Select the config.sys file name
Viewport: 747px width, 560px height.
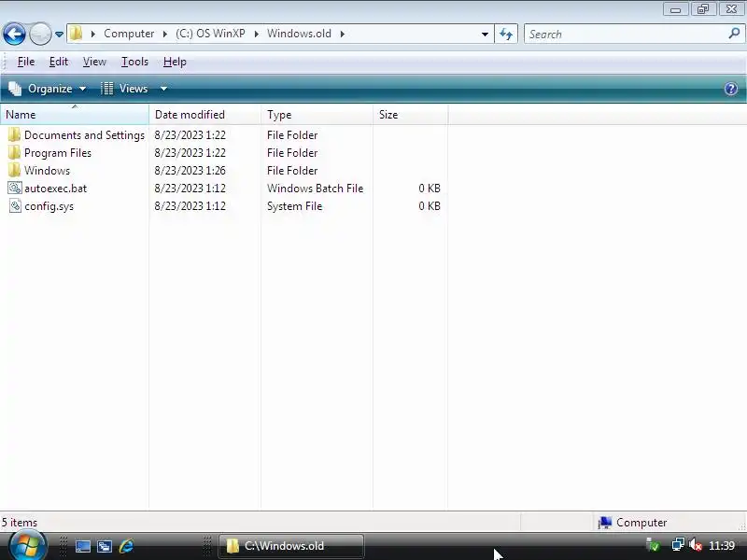coord(49,206)
